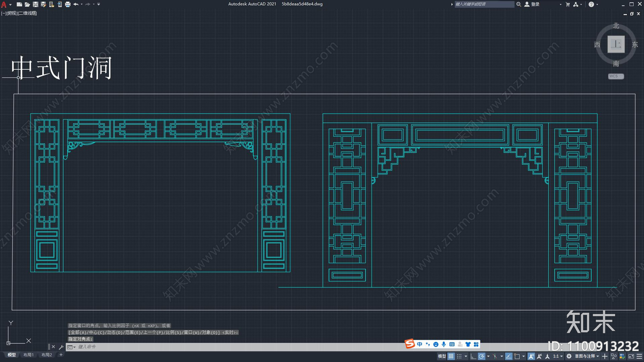Viewport: 644px width, 362px height.
Task: Save the drawing with the floppy disk icon
Action: click(35, 4)
